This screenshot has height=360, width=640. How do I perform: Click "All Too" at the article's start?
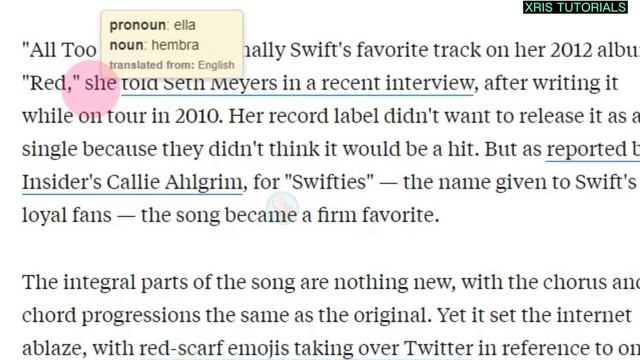click(59, 51)
